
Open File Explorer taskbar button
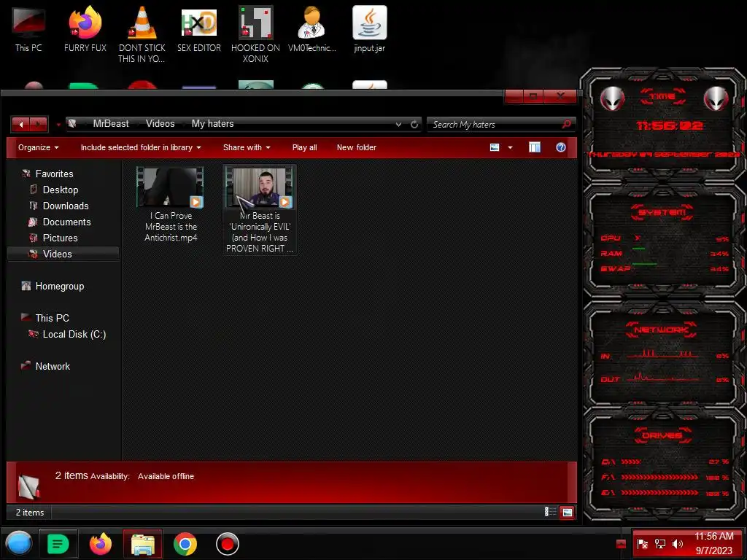click(x=143, y=543)
